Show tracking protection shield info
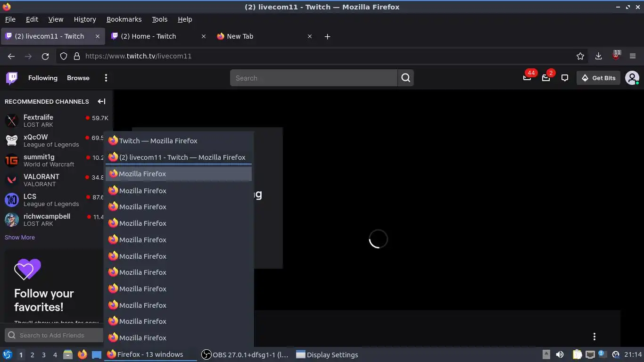644x362 pixels. coord(64,56)
